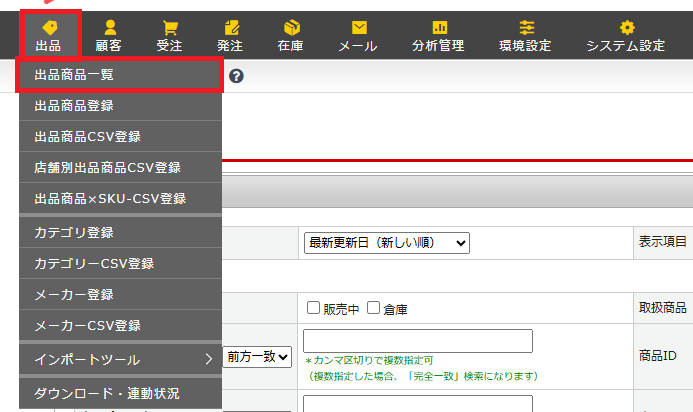Check the 販売中 checkbox
This screenshot has width=693, height=412.
(x=313, y=308)
